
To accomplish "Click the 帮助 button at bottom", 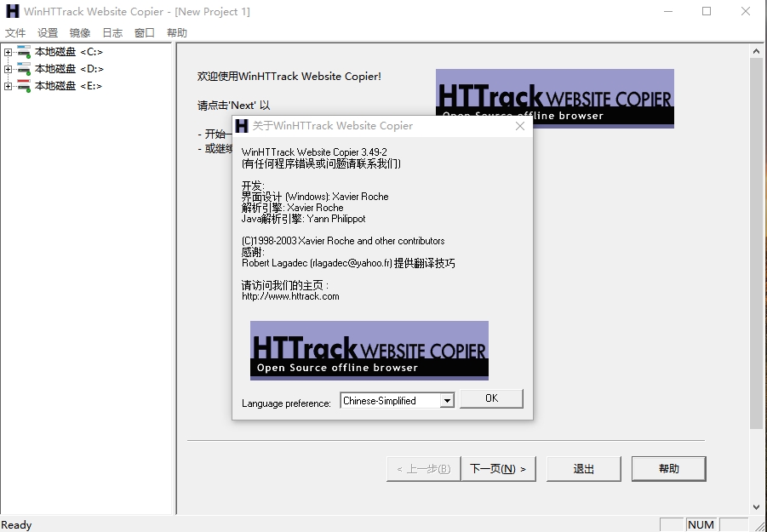I will pyautogui.click(x=669, y=469).
